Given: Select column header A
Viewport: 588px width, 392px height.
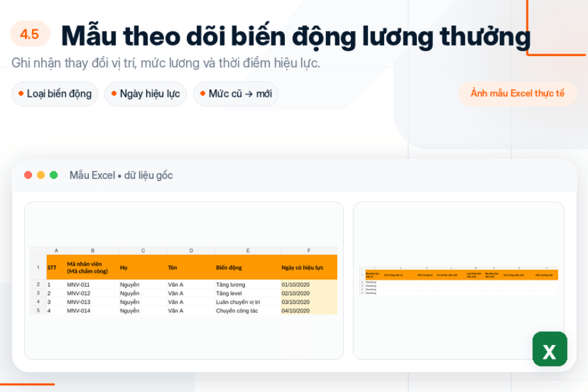Looking at the screenshot, I should coord(56,251).
